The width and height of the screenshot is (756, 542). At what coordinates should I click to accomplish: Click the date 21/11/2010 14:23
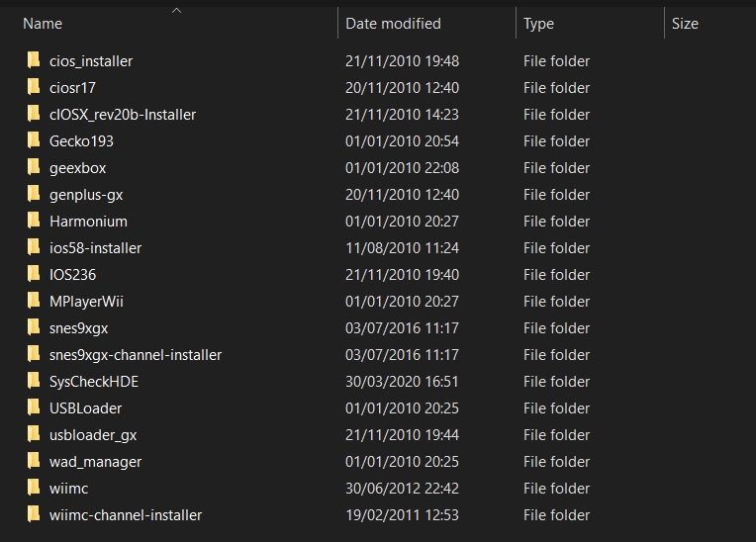tap(402, 115)
